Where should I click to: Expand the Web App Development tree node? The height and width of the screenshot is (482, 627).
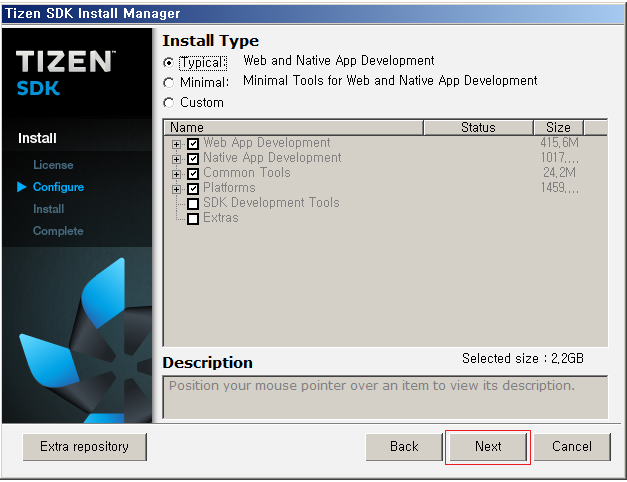(176, 144)
